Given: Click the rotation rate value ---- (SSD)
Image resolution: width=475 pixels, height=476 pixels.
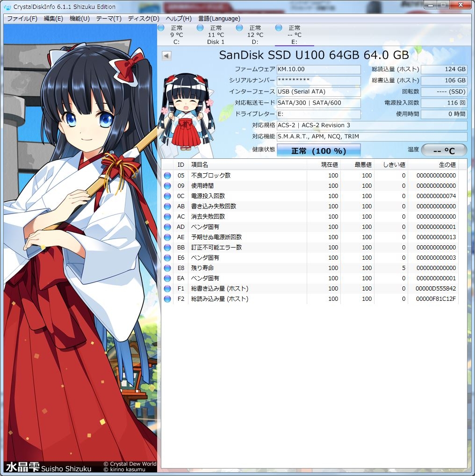Looking at the screenshot, I should point(444,92).
